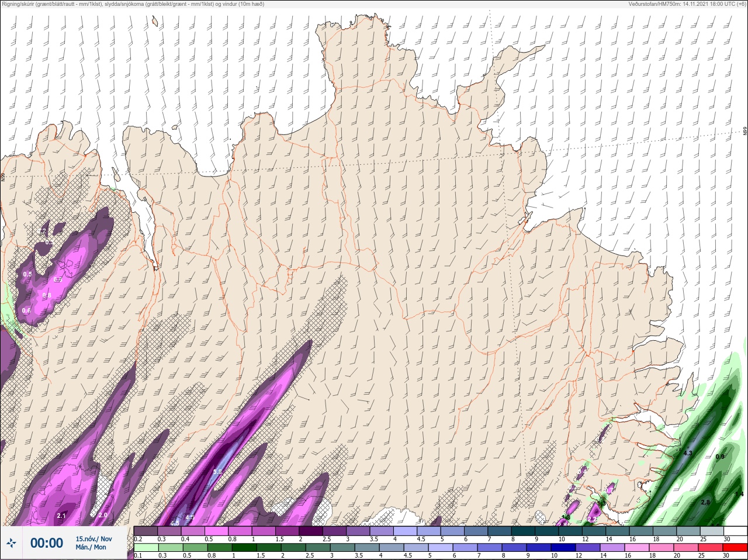748x560 pixels.
Task: Pick the white swatch ending the upper scale
Action: point(735,531)
